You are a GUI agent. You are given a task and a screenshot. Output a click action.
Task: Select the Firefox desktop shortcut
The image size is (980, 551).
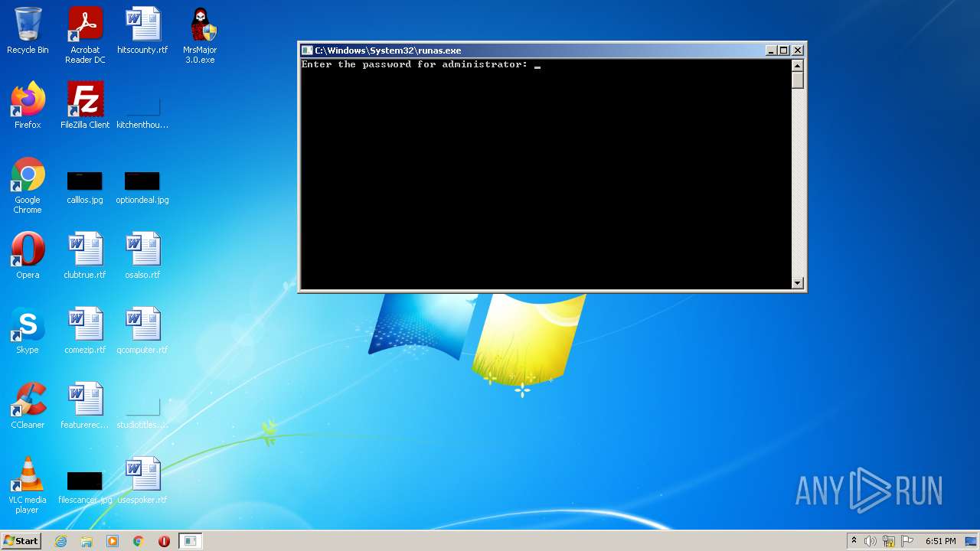28,106
